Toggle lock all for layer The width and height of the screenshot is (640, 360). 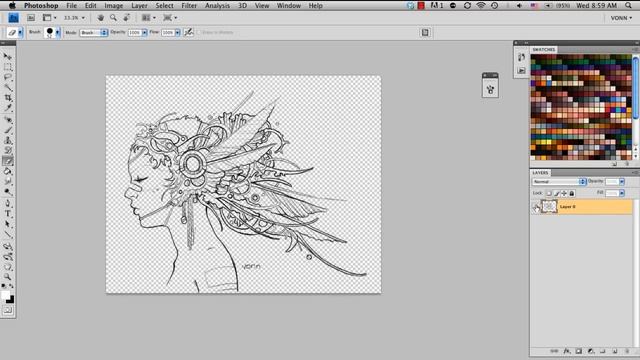571,193
